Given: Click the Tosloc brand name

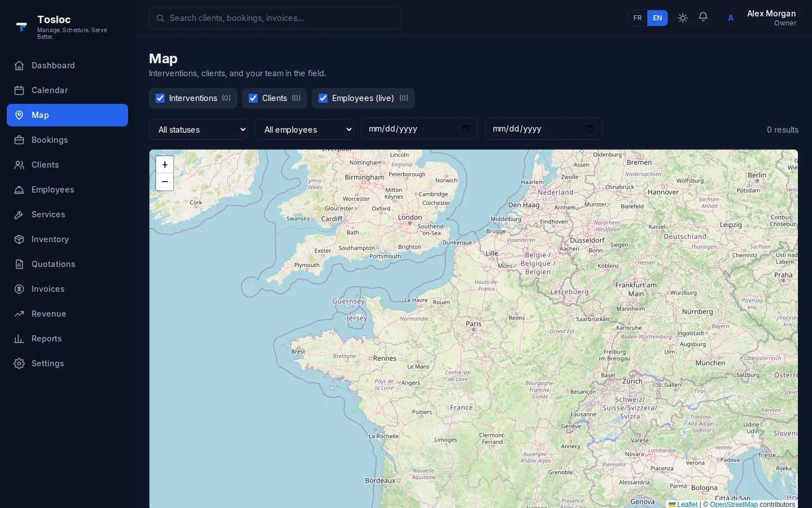Looking at the screenshot, I should (x=54, y=20).
